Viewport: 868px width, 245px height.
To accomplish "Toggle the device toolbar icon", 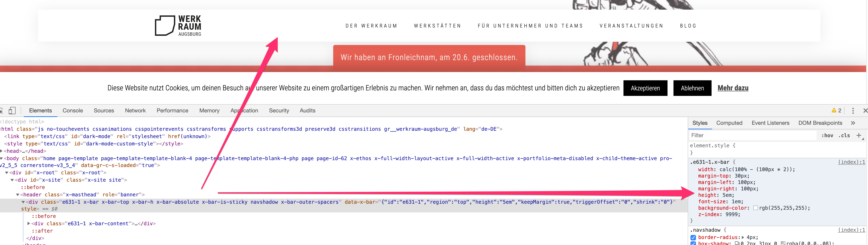I will (12, 111).
